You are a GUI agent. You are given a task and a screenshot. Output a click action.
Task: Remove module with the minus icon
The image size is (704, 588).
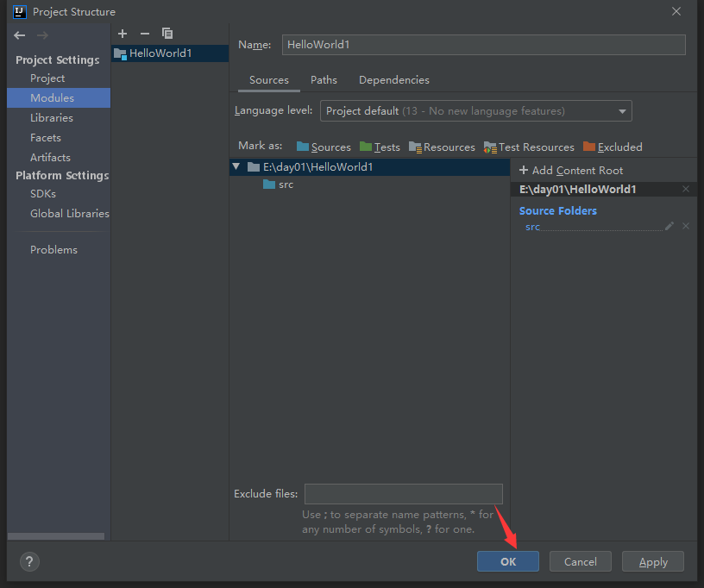[x=145, y=34]
